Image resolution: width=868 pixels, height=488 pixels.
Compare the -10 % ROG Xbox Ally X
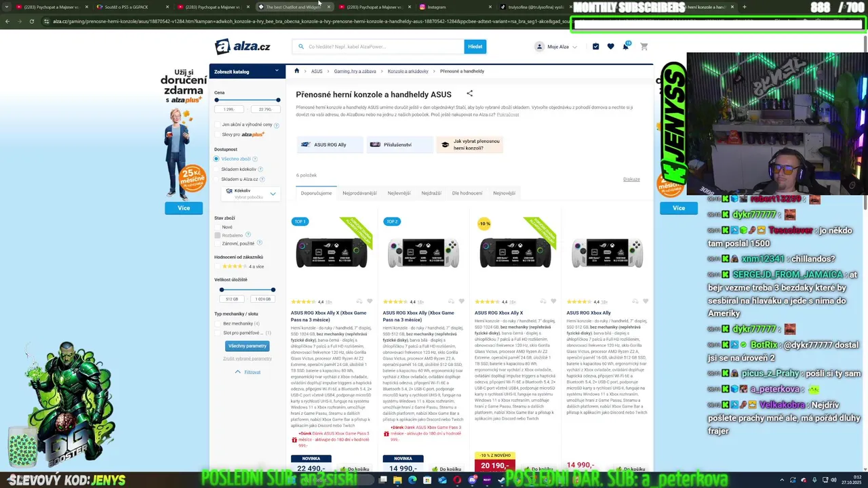coord(543,301)
